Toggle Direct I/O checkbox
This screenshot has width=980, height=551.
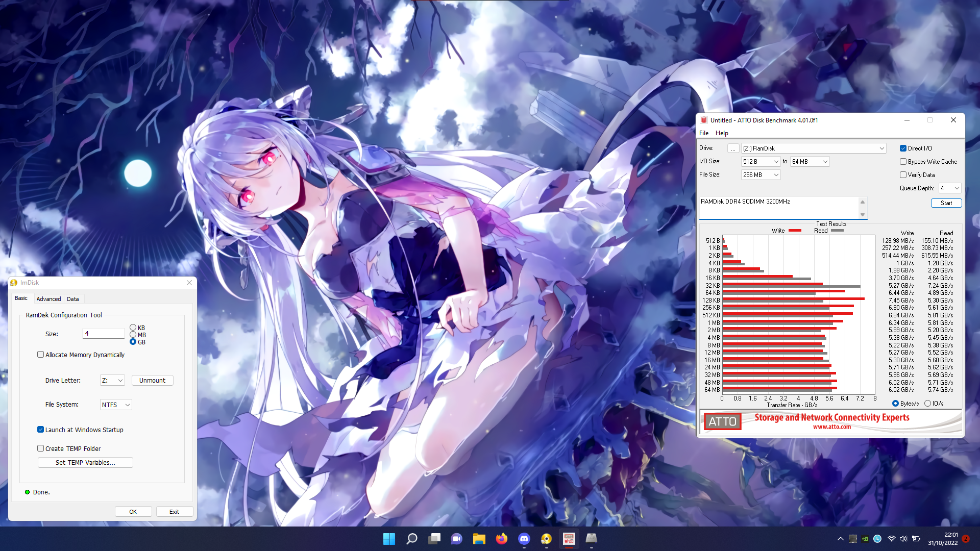point(903,148)
